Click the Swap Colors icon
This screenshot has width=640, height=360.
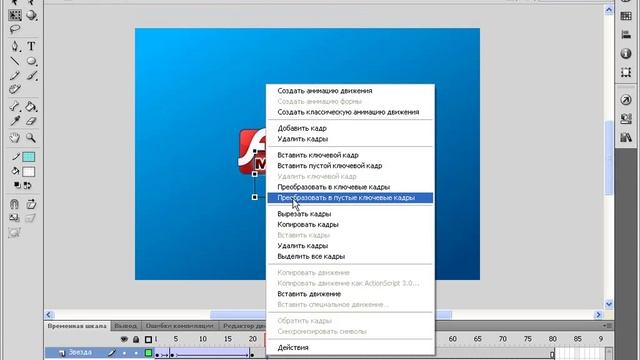pos(27,185)
